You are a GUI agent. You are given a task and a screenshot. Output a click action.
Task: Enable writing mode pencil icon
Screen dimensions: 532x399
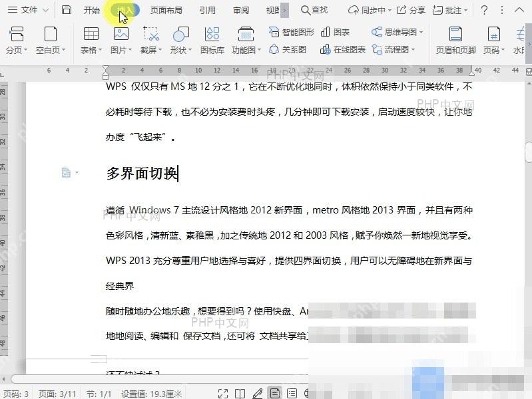click(x=258, y=394)
